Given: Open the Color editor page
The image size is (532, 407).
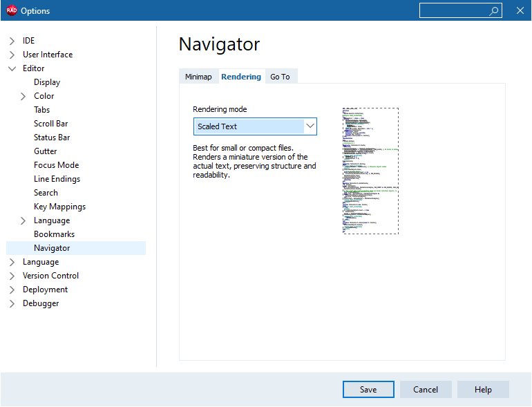Looking at the screenshot, I should point(44,96).
